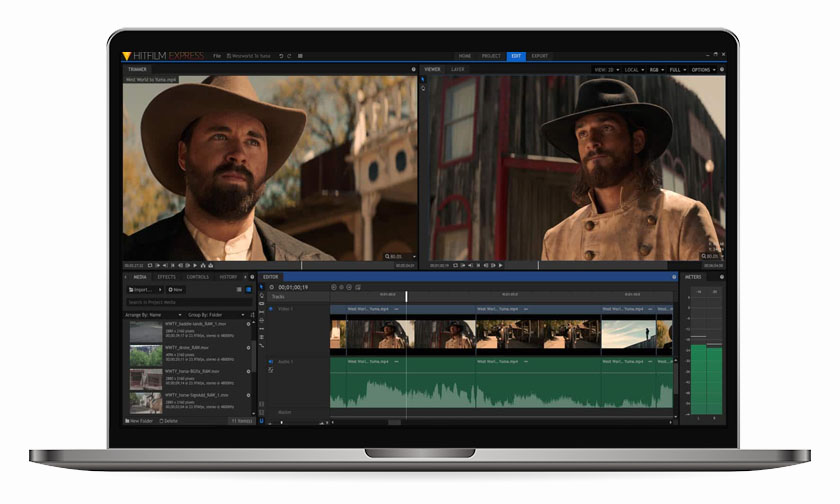Toggle the media sort order icon
The image size is (840, 504).
coord(252,315)
